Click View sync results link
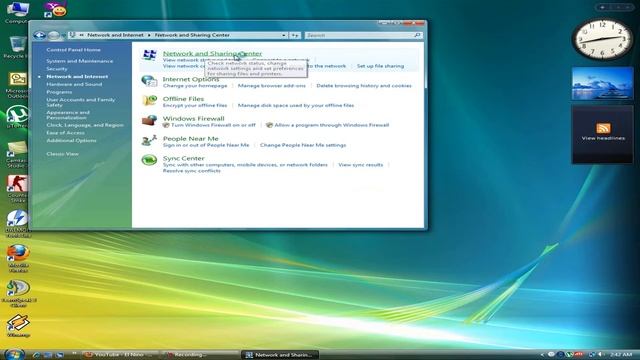640x360 pixels. pyautogui.click(x=361, y=164)
